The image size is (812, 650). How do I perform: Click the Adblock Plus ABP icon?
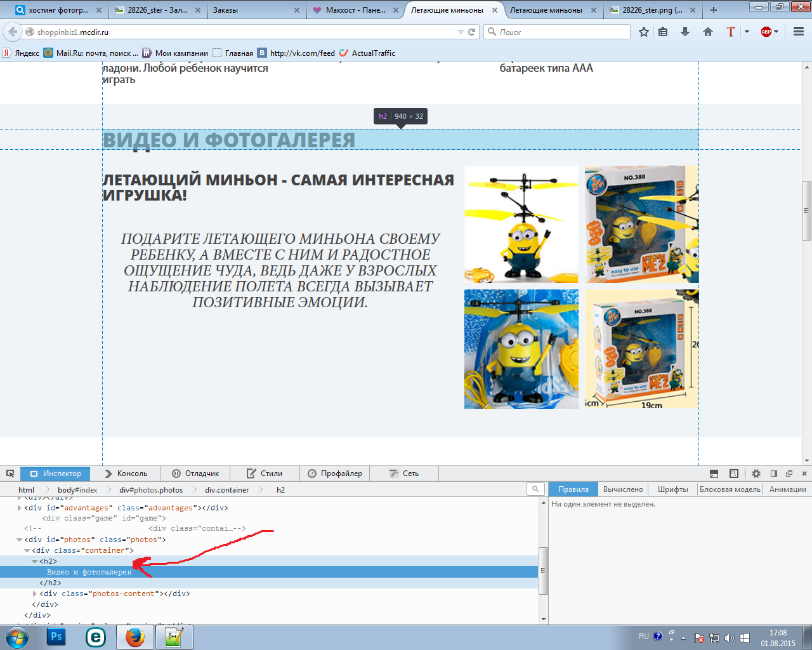pyautogui.click(x=766, y=32)
